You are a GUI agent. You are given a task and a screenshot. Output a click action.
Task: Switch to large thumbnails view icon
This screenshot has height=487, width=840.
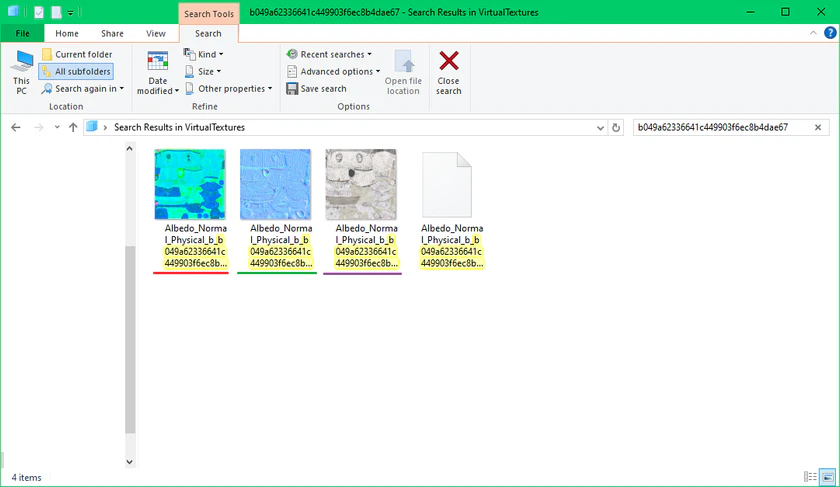click(825, 477)
